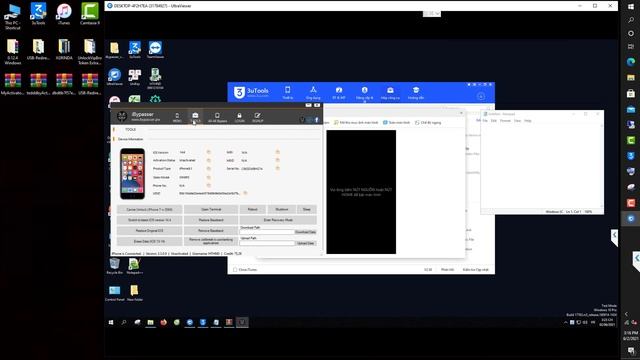Viewport: 640px width, 360px height.
Task: Open the MDM tab in iBypasser
Action: [x=177, y=118]
